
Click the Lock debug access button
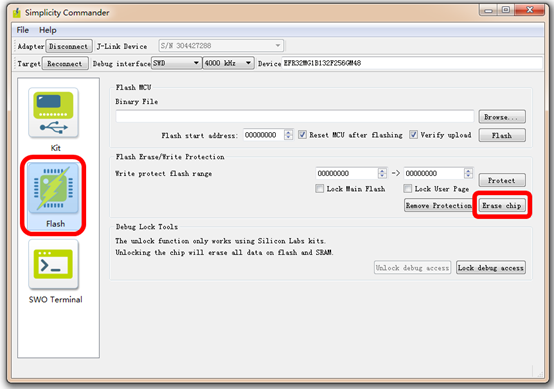[491, 267]
